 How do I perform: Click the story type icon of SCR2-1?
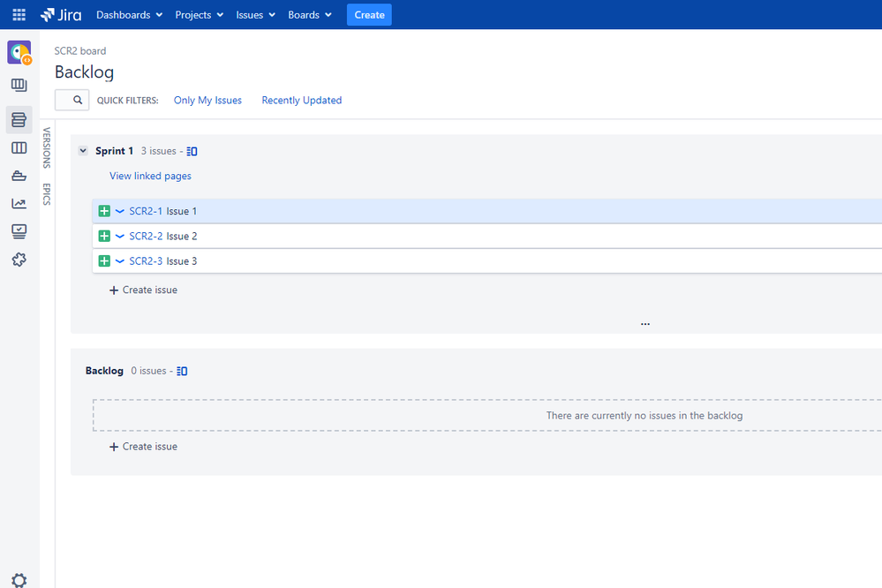point(104,211)
